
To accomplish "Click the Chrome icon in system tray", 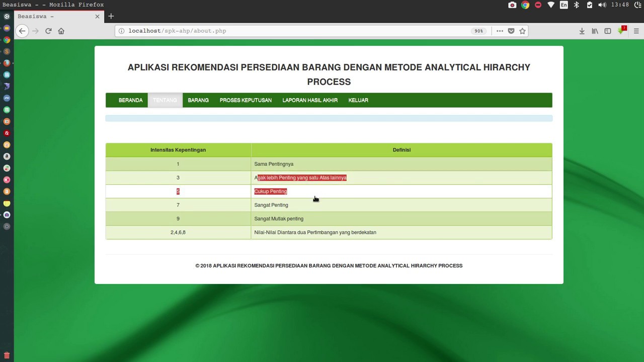I will 525,5.
